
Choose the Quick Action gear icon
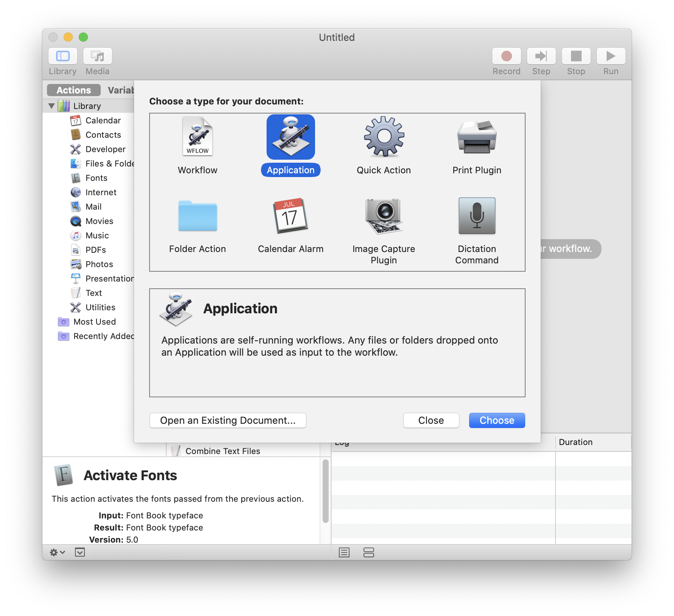click(x=384, y=137)
